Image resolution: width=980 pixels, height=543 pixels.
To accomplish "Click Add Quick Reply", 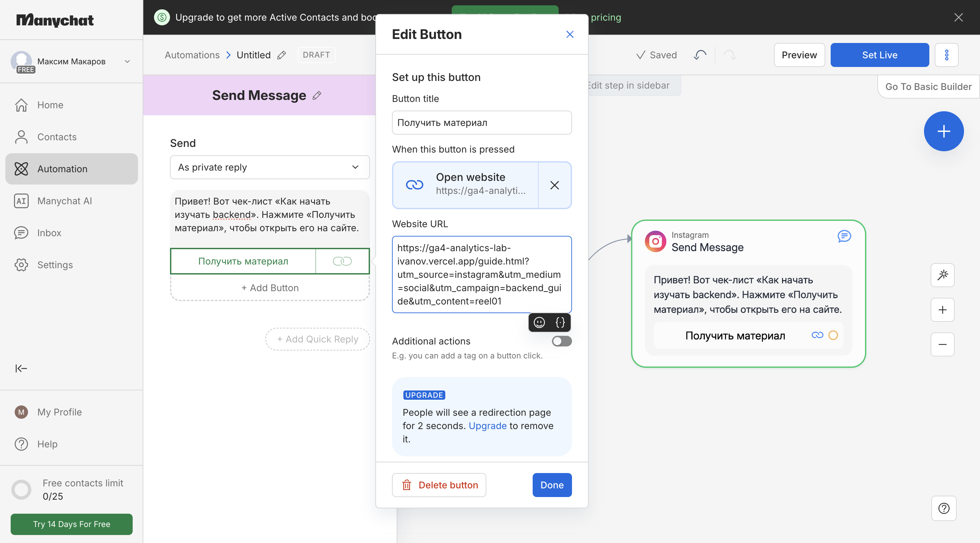I will (317, 339).
